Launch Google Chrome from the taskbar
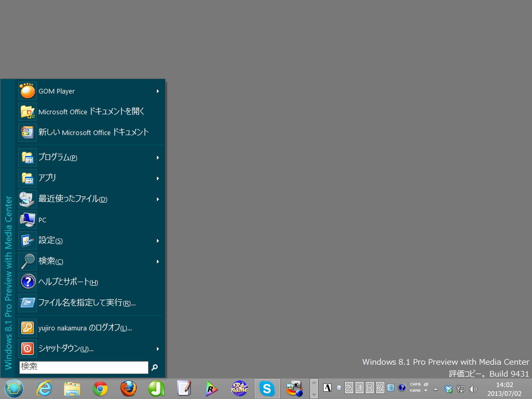Screen dimensions: 532x399 100,388
